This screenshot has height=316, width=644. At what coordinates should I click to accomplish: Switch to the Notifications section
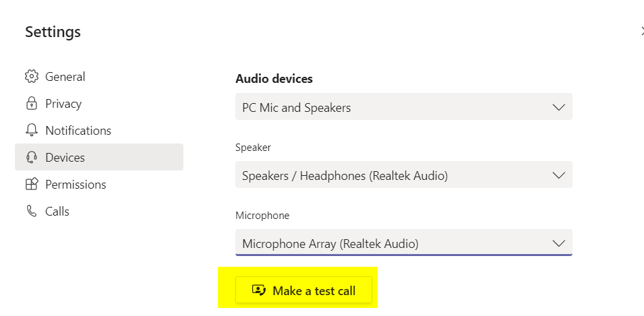pos(78,131)
